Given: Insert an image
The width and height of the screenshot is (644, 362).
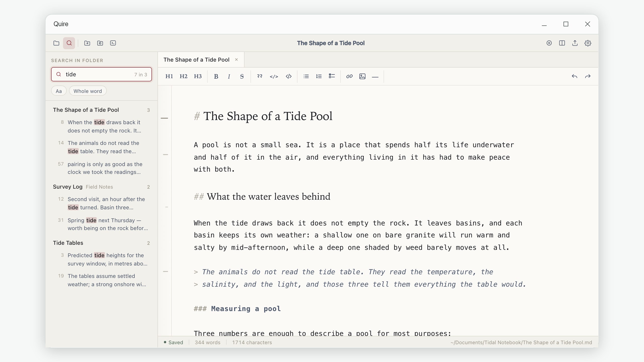Looking at the screenshot, I should pos(362,76).
